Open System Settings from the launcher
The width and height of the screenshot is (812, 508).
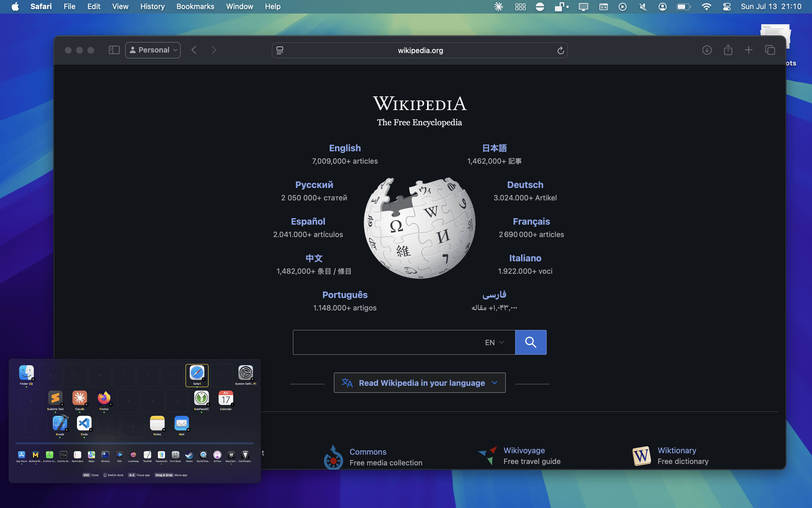[246, 373]
